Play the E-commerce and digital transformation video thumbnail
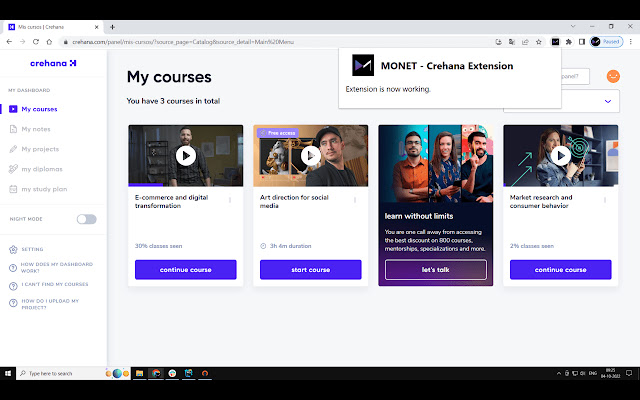The width and height of the screenshot is (640, 400). [186, 156]
